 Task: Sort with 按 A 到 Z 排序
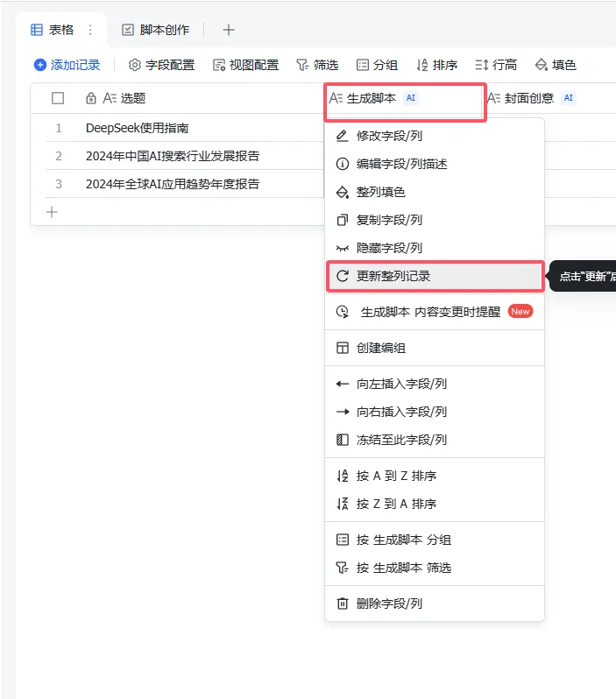[435, 476]
